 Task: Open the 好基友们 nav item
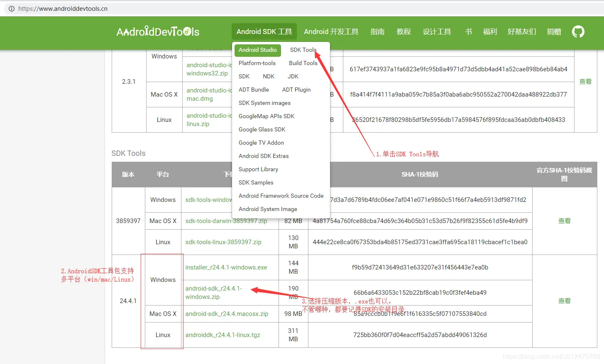pyautogui.click(x=522, y=32)
